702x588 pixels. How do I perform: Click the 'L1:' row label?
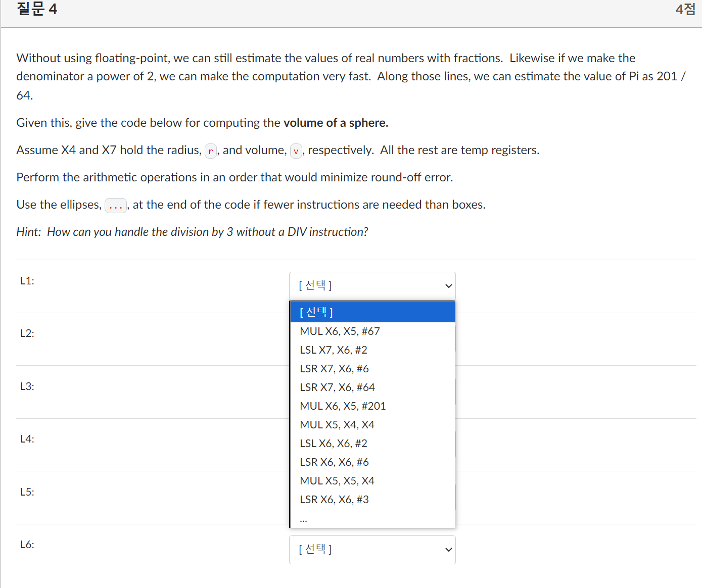click(27, 281)
